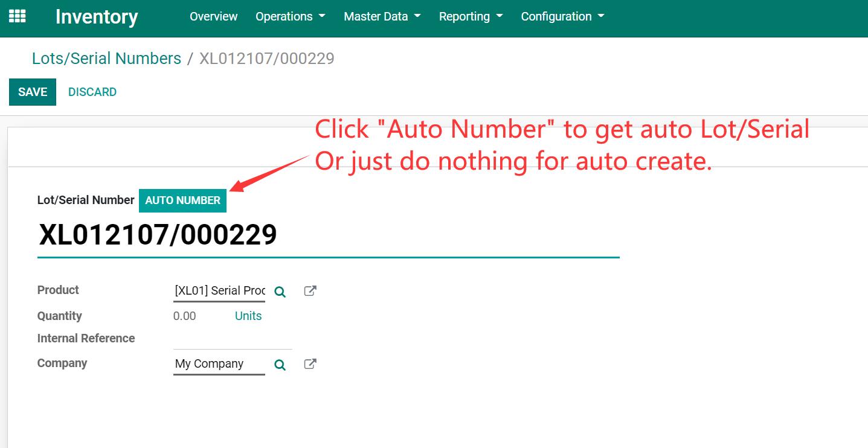
Task: Click the Product field search icon
Action: pyautogui.click(x=280, y=292)
